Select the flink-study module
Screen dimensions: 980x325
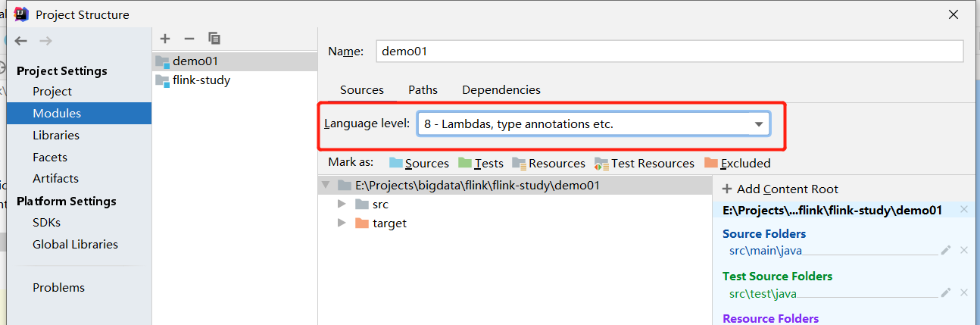[201, 80]
